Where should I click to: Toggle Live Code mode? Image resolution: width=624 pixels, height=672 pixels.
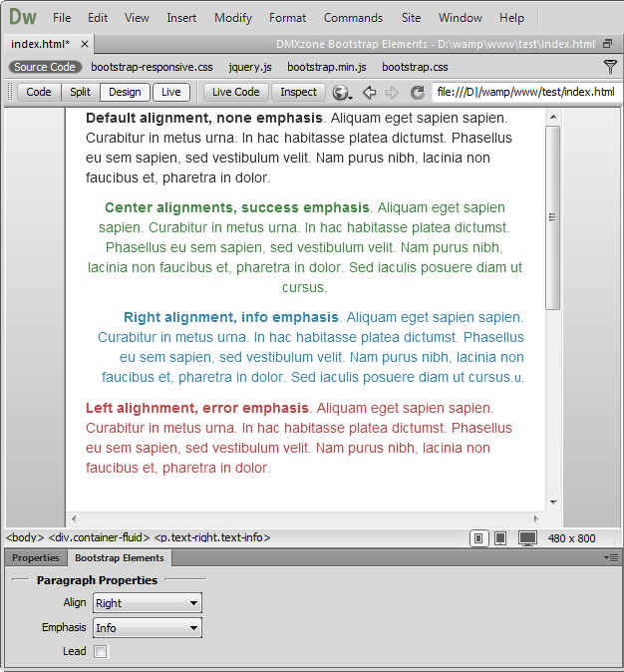(x=235, y=92)
